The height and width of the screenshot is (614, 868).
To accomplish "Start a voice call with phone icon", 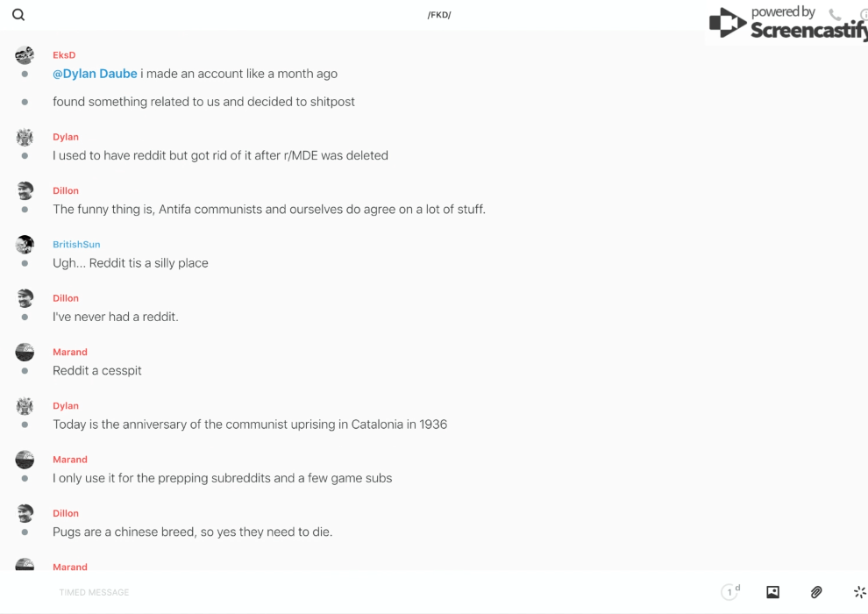I will [835, 15].
